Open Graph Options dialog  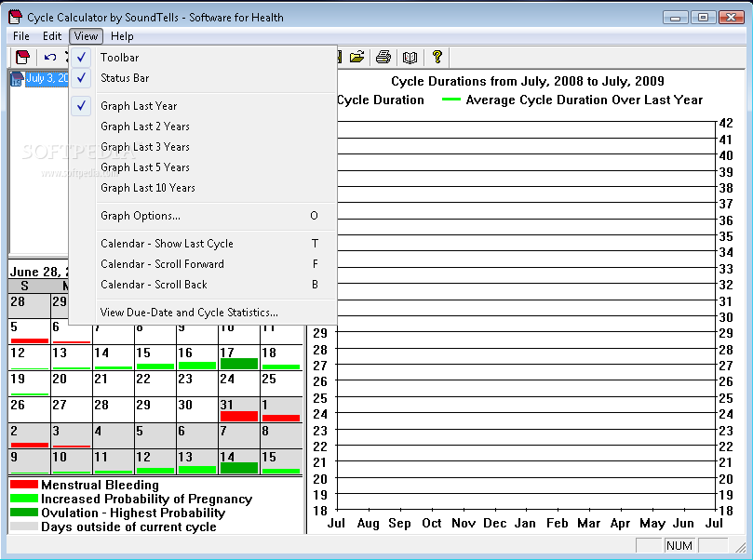pyautogui.click(x=203, y=216)
